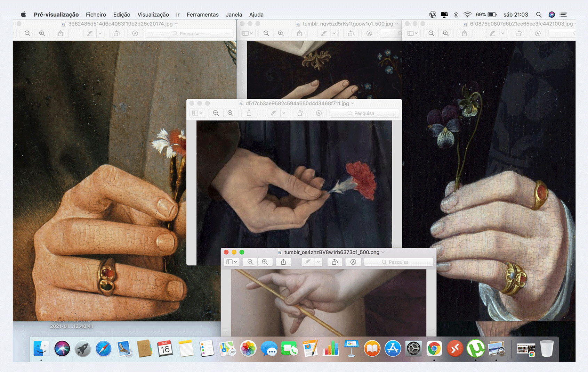
Task: Rotate the 3962485d514d6c4063f19b2d26c20174.jpg image
Action: click(116, 33)
